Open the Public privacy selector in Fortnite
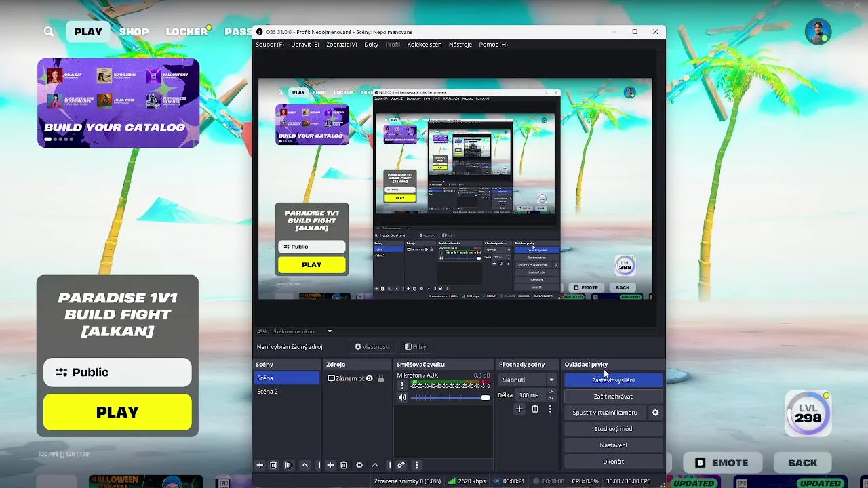The height and width of the screenshot is (488, 868). pyautogui.click(x=117, y=372)
